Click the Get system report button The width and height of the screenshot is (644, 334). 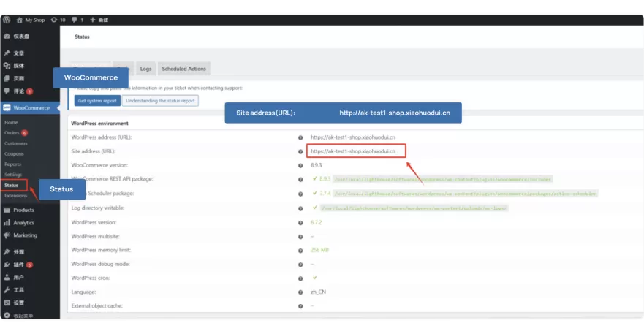point(97,101)
